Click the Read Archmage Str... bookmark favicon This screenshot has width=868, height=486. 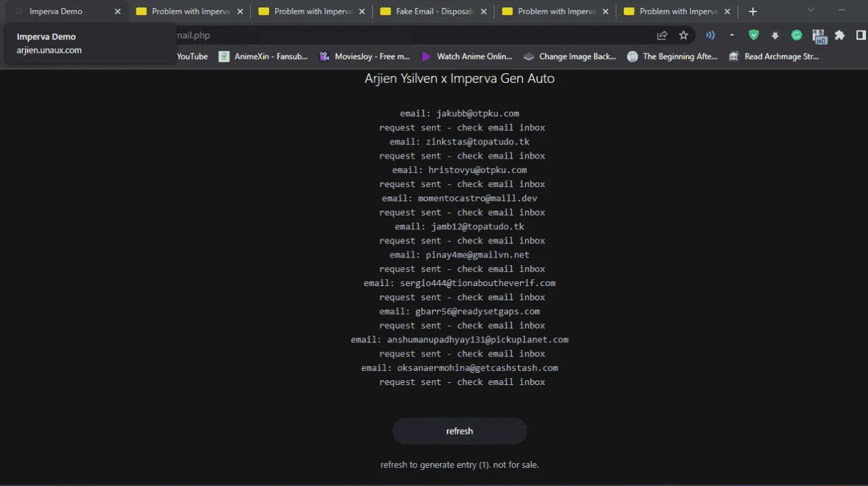click(734, 56)
